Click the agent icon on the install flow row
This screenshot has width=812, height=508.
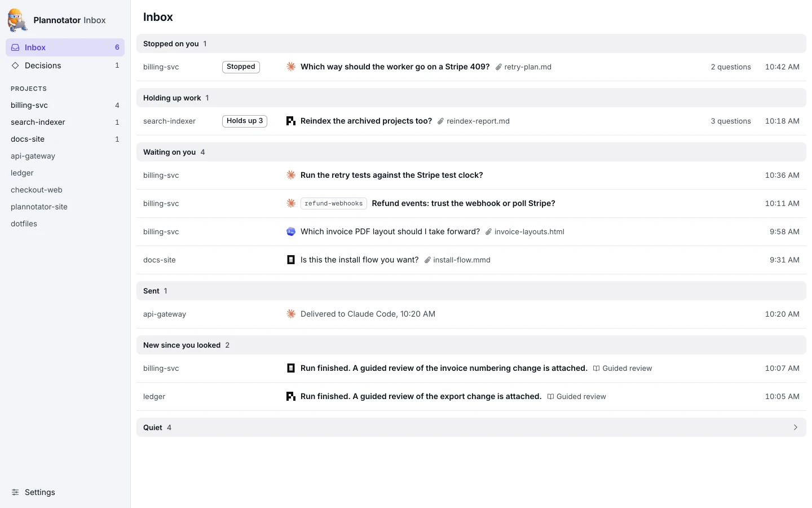pos(291,260)
